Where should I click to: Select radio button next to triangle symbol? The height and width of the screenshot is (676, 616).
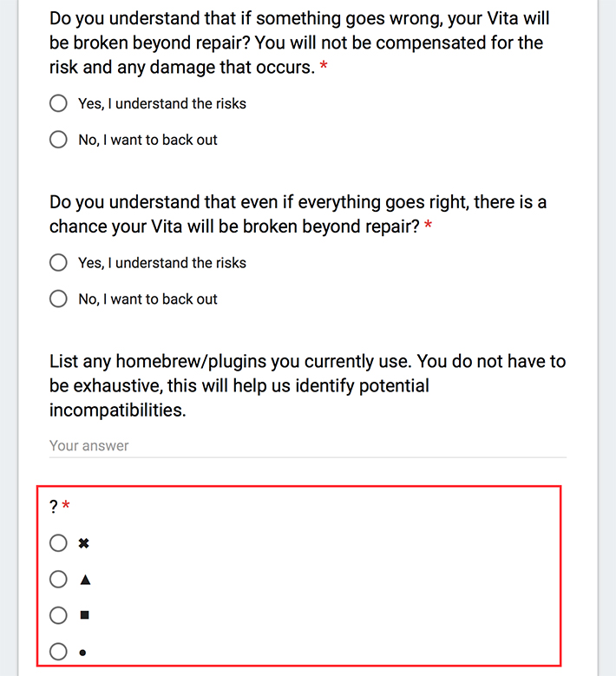point(58,580)
